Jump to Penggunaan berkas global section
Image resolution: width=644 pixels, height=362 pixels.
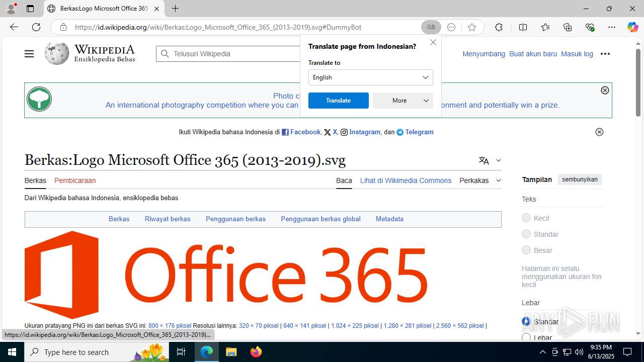pyautogui.click(x=320, y=219)
